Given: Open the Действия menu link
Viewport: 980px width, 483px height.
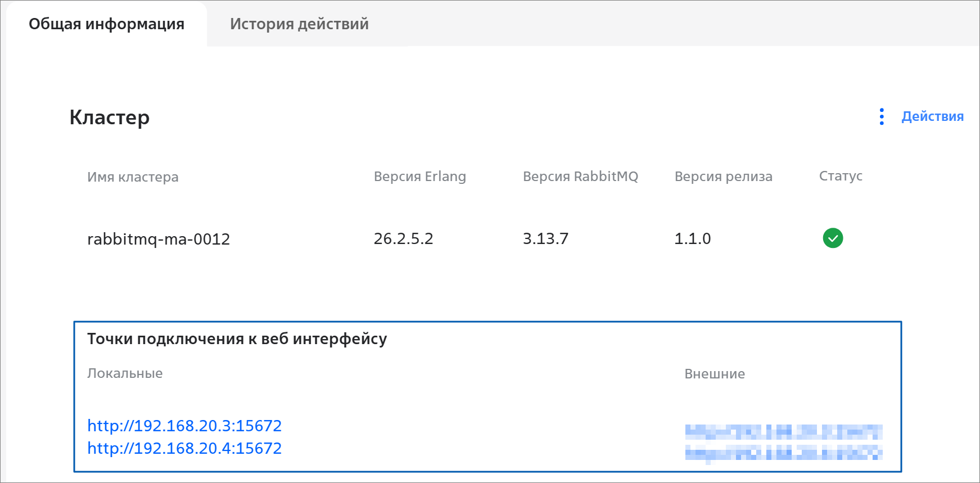Looking at the screenshot, I should pos(932,116).
